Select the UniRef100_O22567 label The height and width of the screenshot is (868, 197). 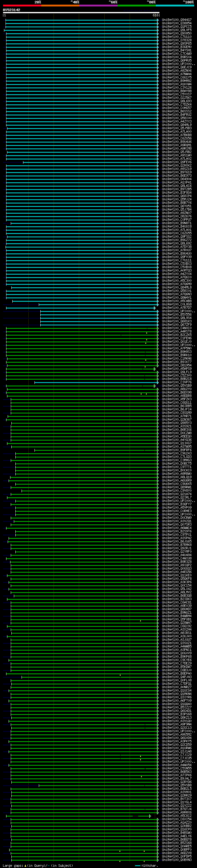tap(177, 98)
